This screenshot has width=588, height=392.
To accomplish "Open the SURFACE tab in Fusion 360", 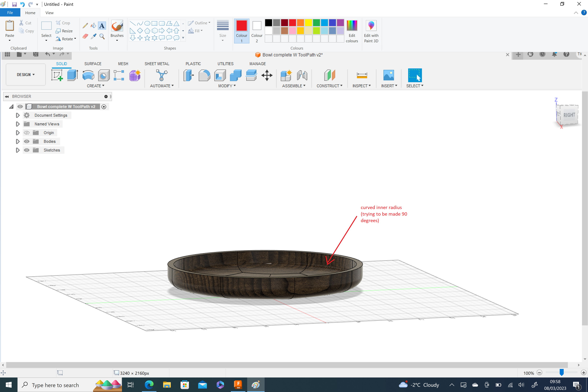I will [x=93, y=64].
